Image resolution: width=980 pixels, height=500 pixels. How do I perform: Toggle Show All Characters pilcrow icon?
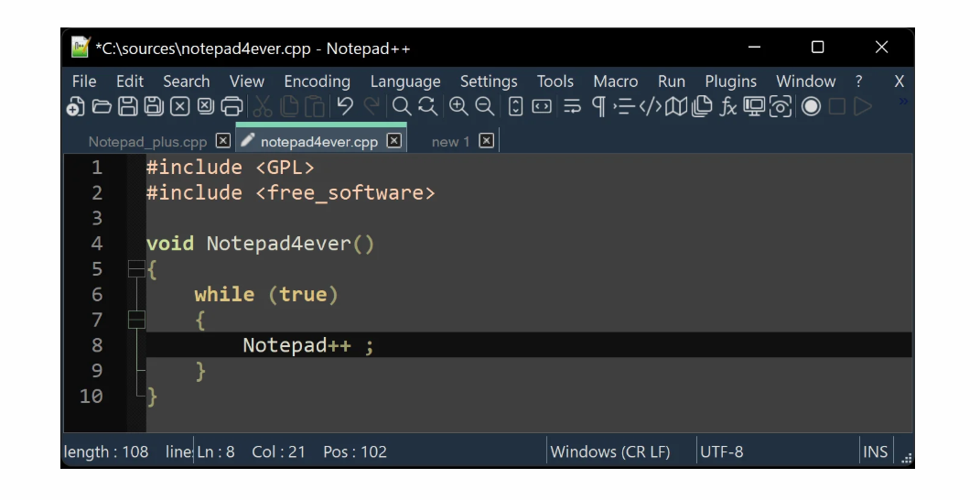(x=598, y=106)
